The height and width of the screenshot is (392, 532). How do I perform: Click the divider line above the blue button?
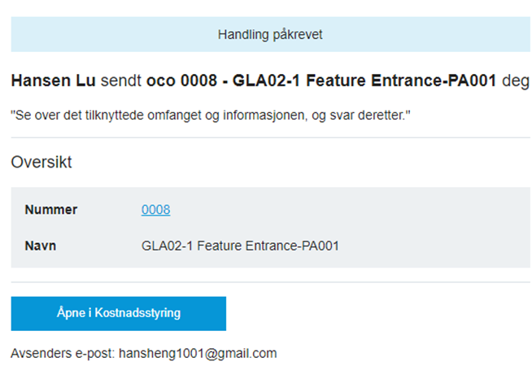pyautogui.click(x=270, y=282)
